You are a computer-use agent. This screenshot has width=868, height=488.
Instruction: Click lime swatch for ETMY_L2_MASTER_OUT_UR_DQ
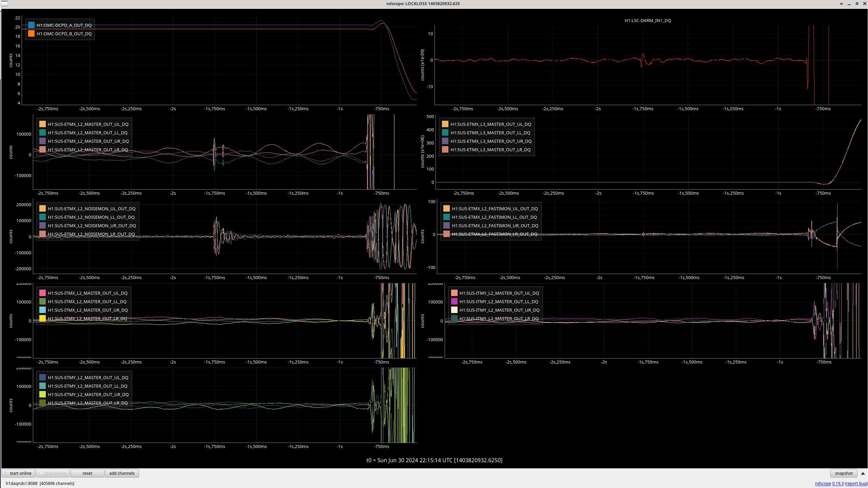point(43,394)
